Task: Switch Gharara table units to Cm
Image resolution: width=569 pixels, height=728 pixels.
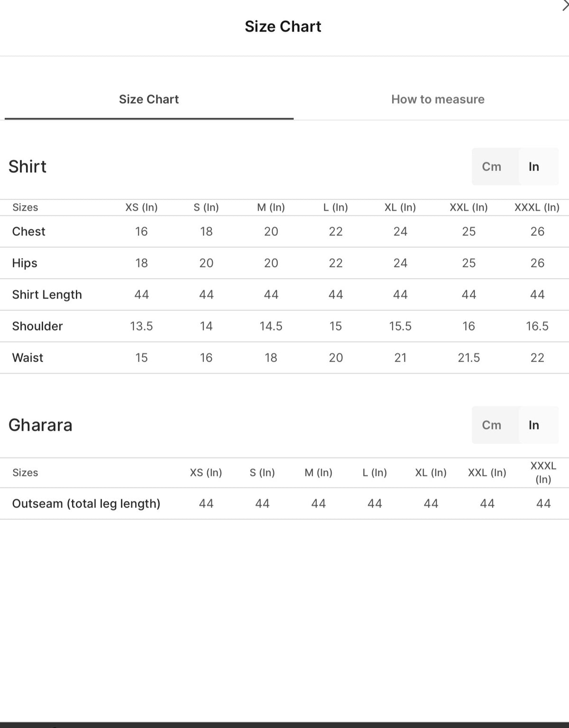Action: (492, 425)
